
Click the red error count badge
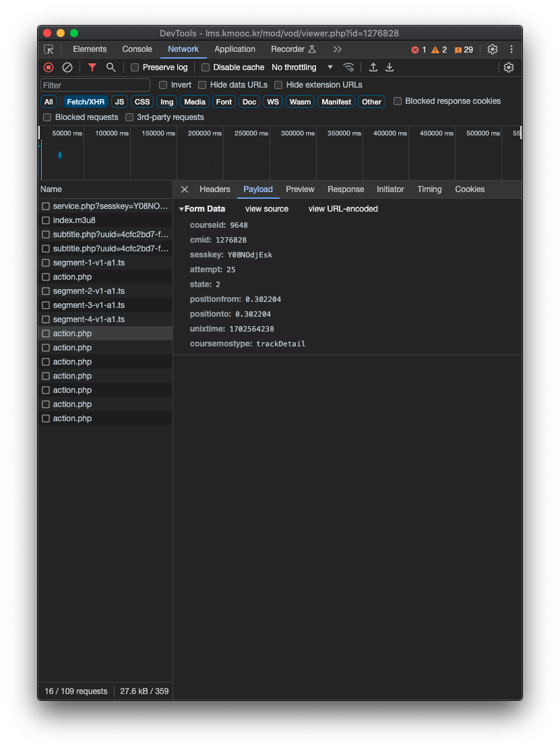tap(419, 50)
